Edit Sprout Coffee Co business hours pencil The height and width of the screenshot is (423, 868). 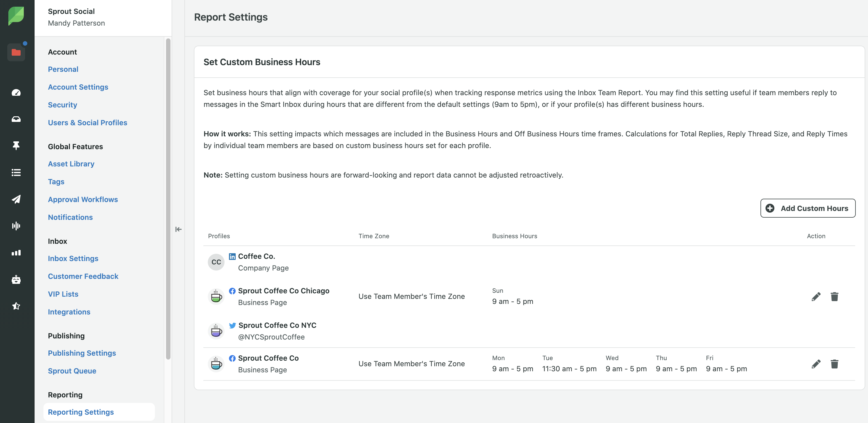tap(816, 364)
